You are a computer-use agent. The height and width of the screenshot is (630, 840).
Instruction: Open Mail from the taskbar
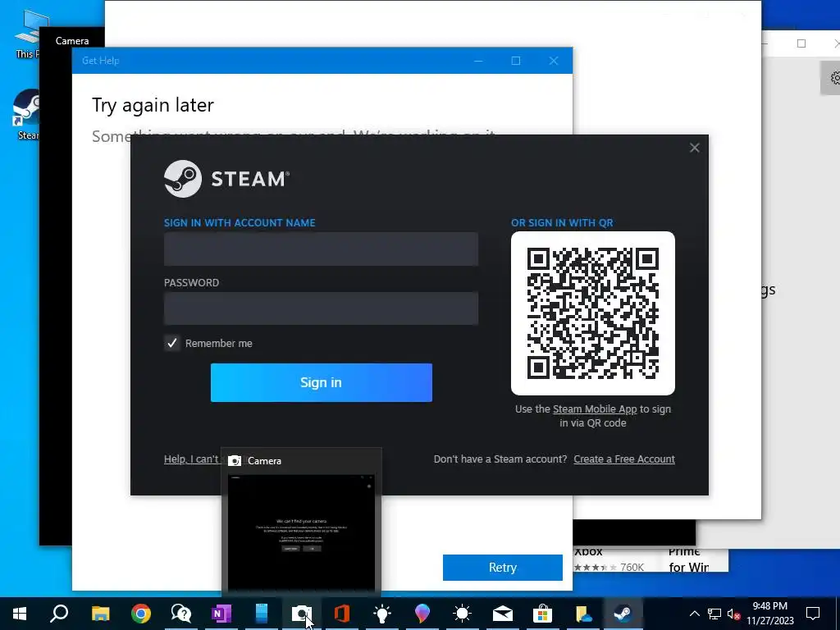point(503,614)
